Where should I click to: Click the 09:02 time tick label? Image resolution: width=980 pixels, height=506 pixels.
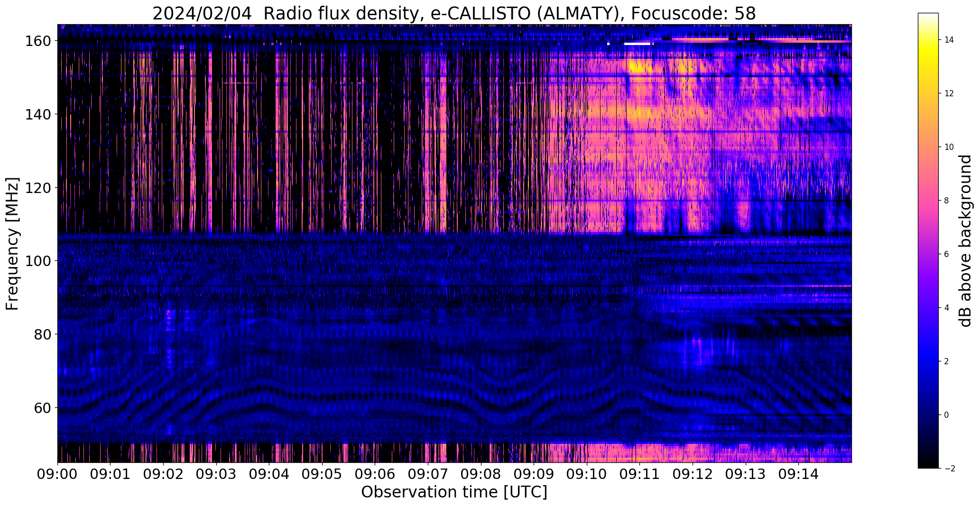point(163,474)
